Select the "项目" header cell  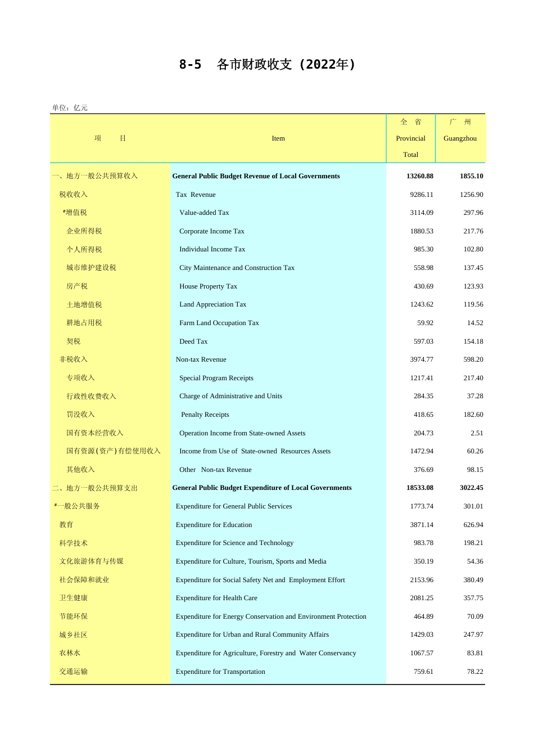110,138
